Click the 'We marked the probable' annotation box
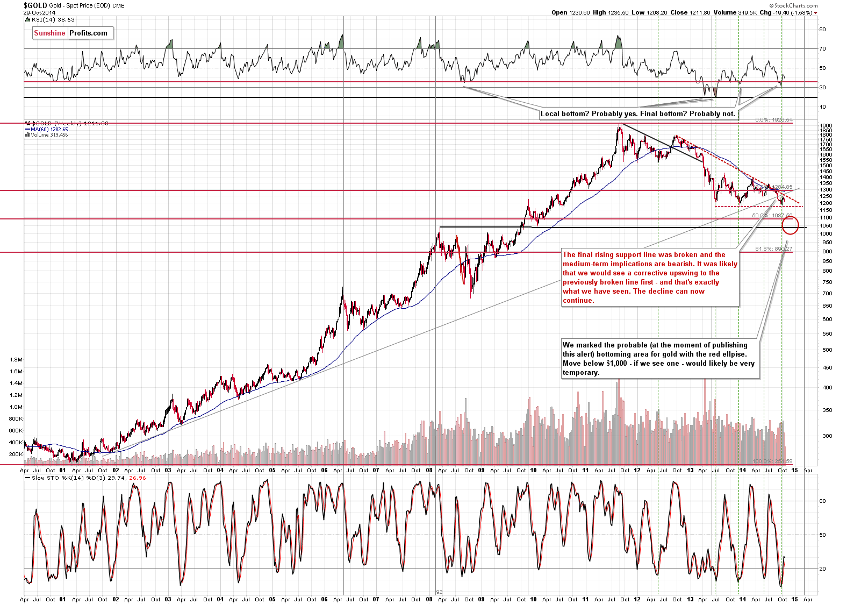Viewport: 868px width, 604px height. 661,359
